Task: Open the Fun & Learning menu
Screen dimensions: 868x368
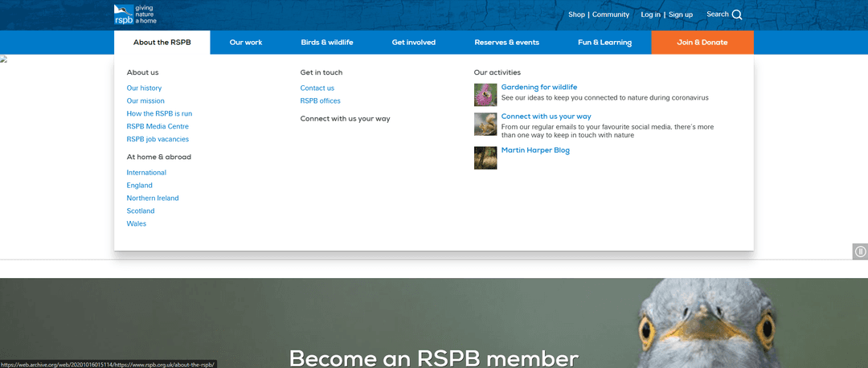Action: (604, 42)
